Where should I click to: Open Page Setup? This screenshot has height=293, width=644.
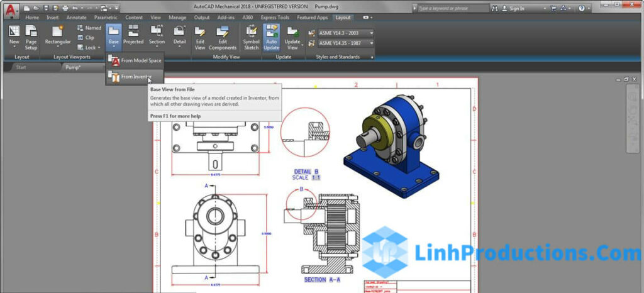[31, 36]
